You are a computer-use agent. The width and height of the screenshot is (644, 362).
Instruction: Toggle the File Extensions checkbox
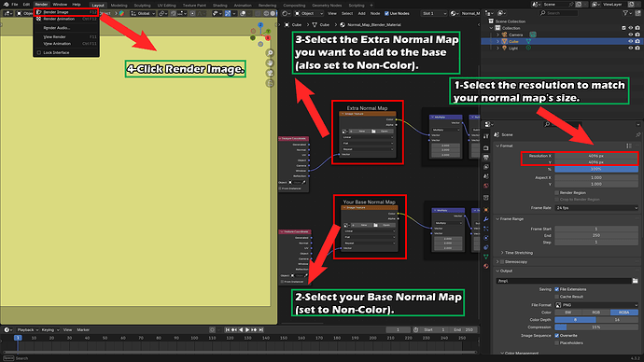[557, 289]
